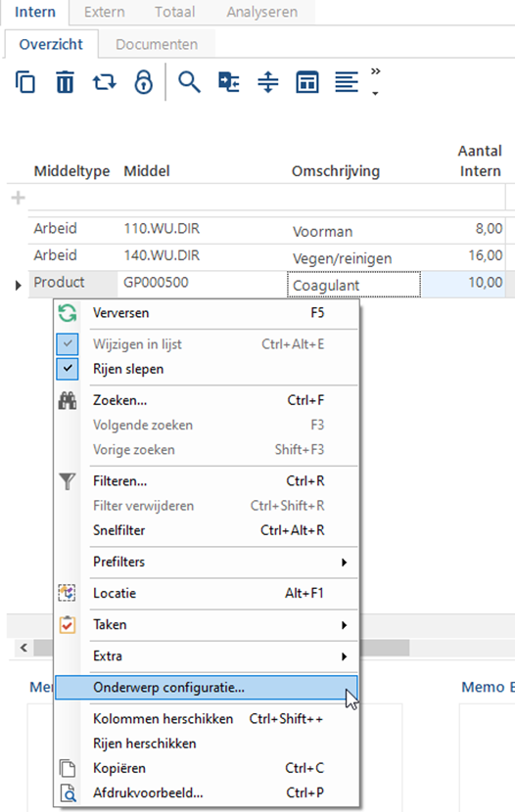The image size is (515, 812).
Task: Click the magnifying glass search icon
Action: tap(189, 82)
